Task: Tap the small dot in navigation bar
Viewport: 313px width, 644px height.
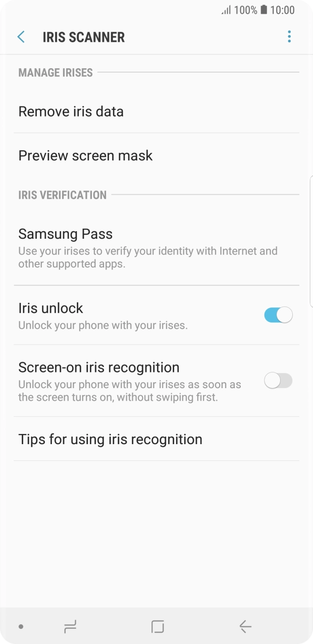Action: tap(21, 627)
